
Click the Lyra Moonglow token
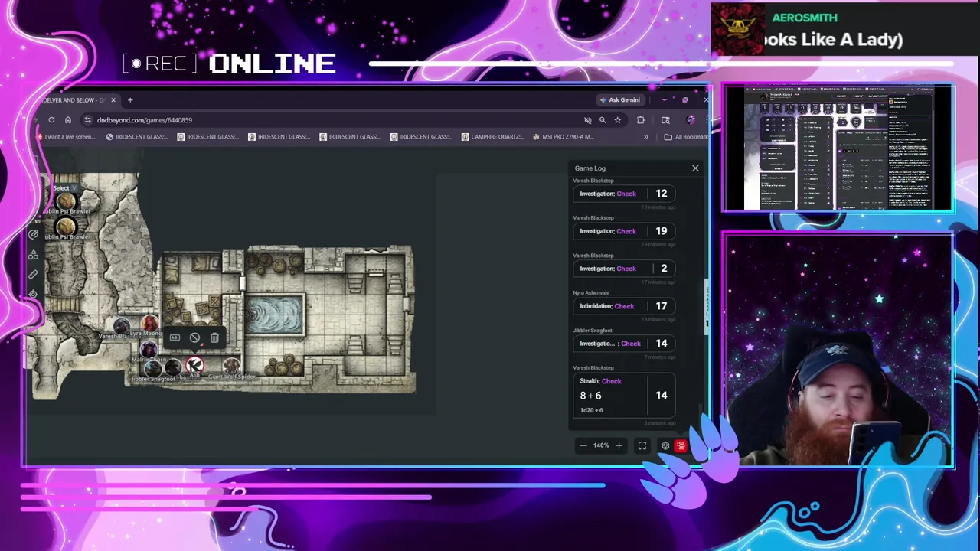[149, 324]
